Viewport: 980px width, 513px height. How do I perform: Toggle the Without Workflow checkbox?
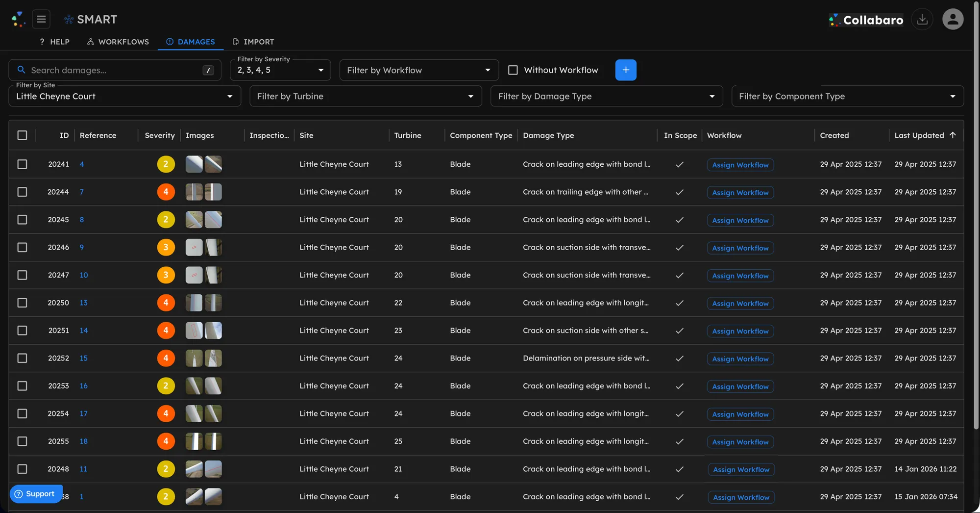(513, 70)
